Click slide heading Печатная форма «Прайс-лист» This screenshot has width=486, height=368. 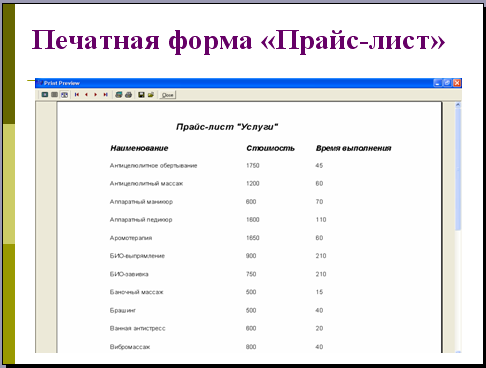(x=238, y=41)
